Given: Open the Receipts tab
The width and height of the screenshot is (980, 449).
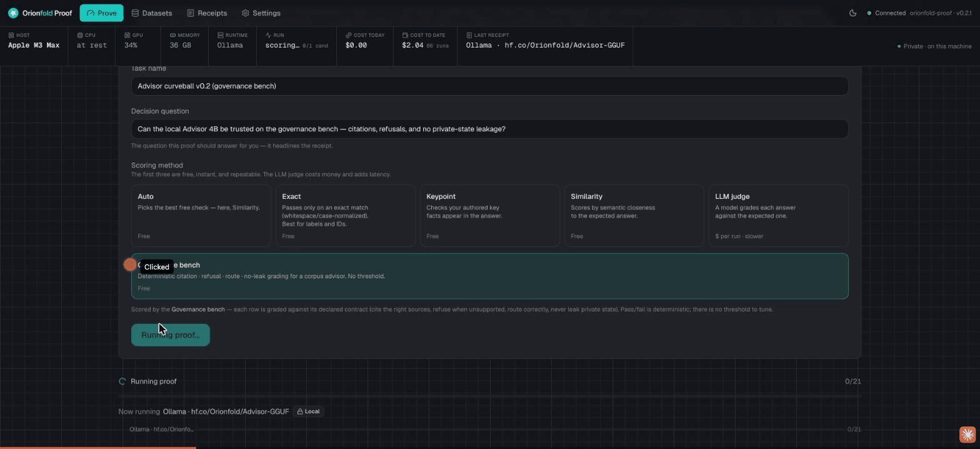Looking at the screenshot, I should coord(207,13).
